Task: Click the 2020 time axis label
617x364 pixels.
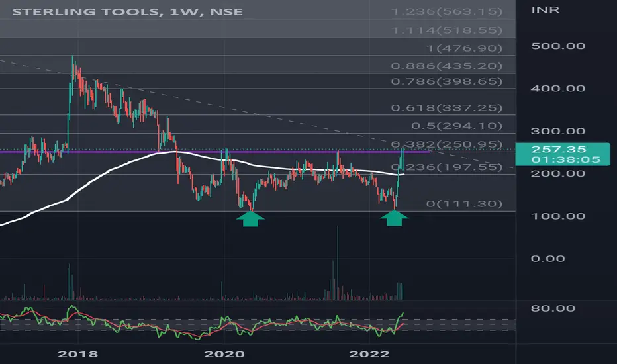Action: [x=224, y=354]
